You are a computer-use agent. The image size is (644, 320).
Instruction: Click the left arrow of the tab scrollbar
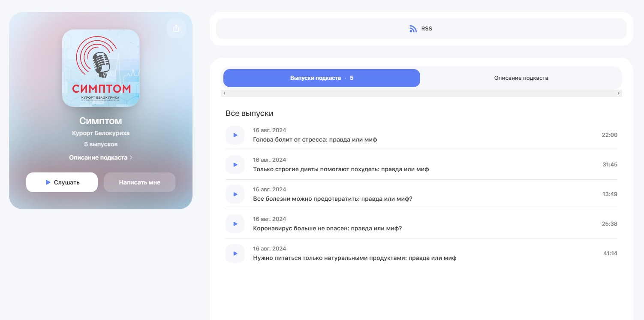(224, 93)
